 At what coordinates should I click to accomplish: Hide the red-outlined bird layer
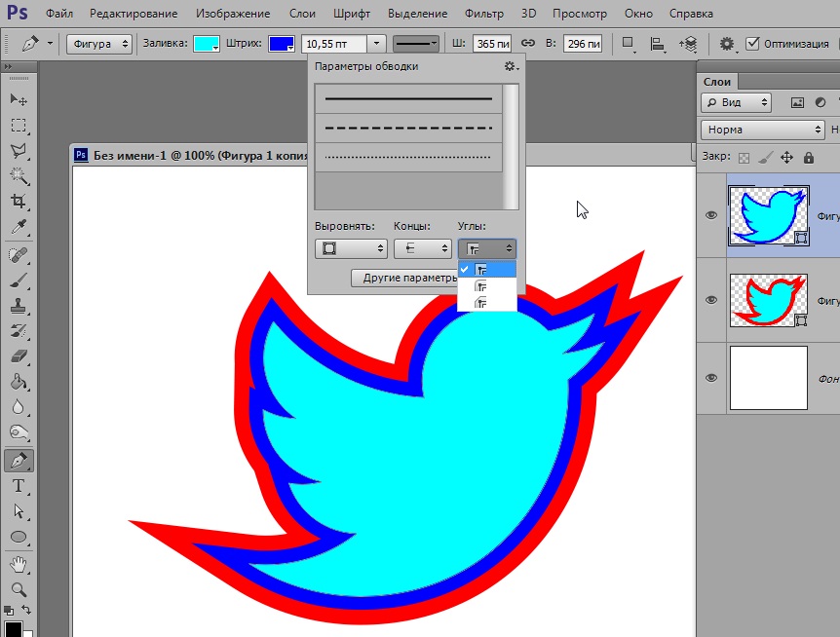(711, 300)
